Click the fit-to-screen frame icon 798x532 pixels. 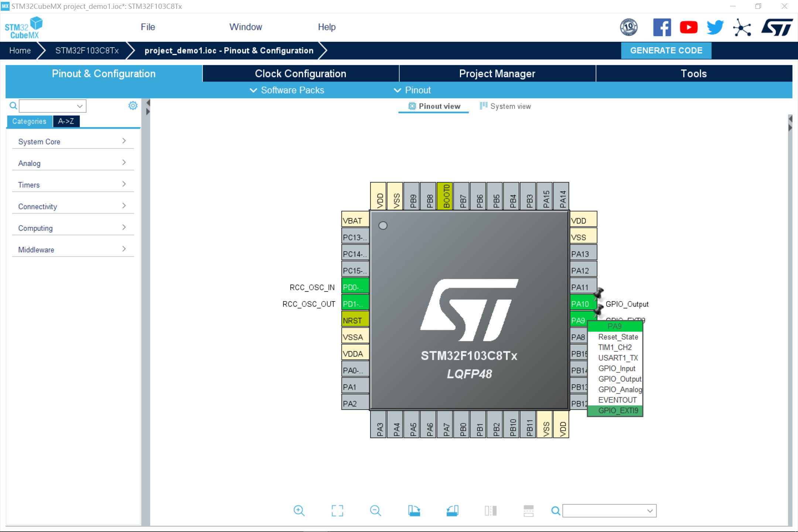click(337, 511)
